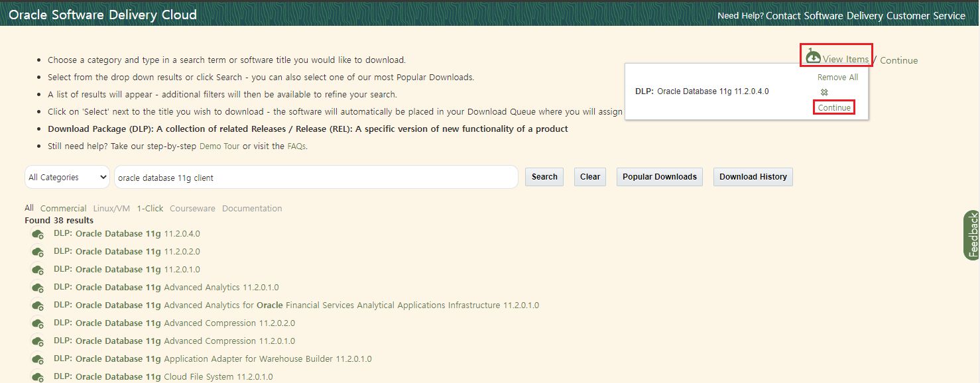The width and height of the screenshot is (980, 383).
Task: Select the Courseware filter tab
Action: click(192, 208)
